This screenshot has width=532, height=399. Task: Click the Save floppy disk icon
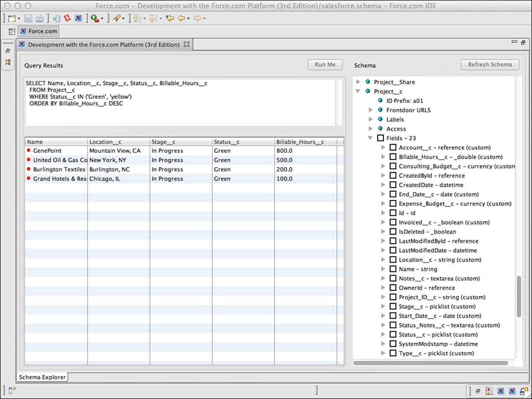click(x=28, y=18)
